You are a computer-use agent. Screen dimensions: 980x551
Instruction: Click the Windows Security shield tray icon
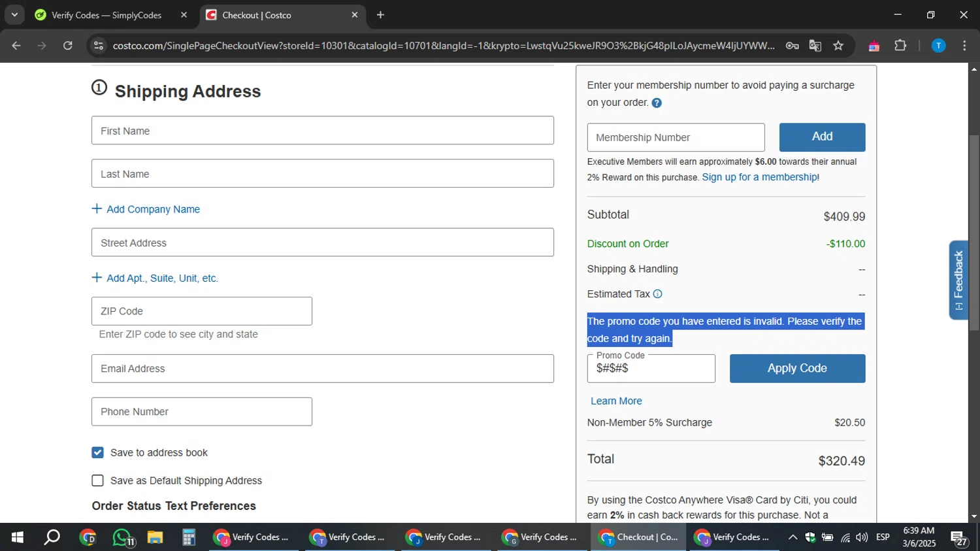810,537
